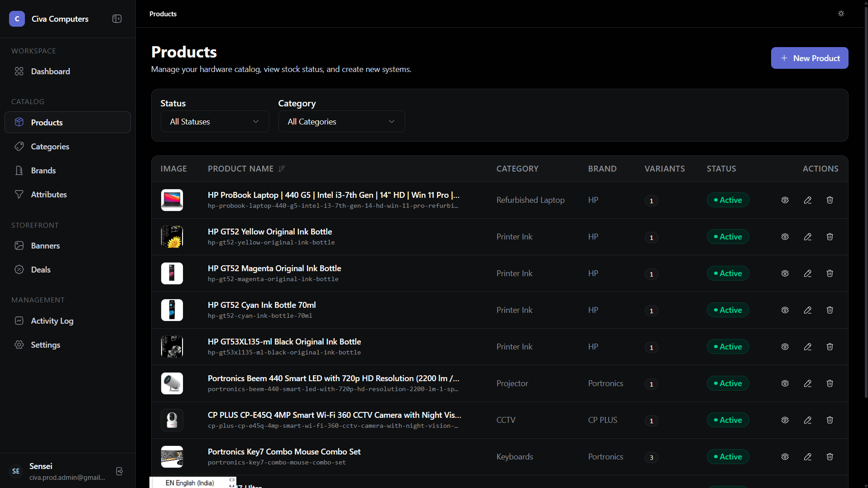Delete HP ProBook Laptop product
Viewport: 868px width, 488px height.
pos(830,200)
